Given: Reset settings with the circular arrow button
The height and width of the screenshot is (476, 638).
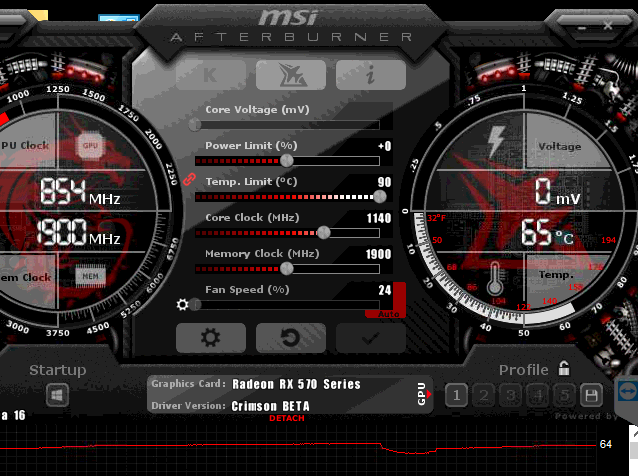Looking at the screenshot, I should pos(291,338).
